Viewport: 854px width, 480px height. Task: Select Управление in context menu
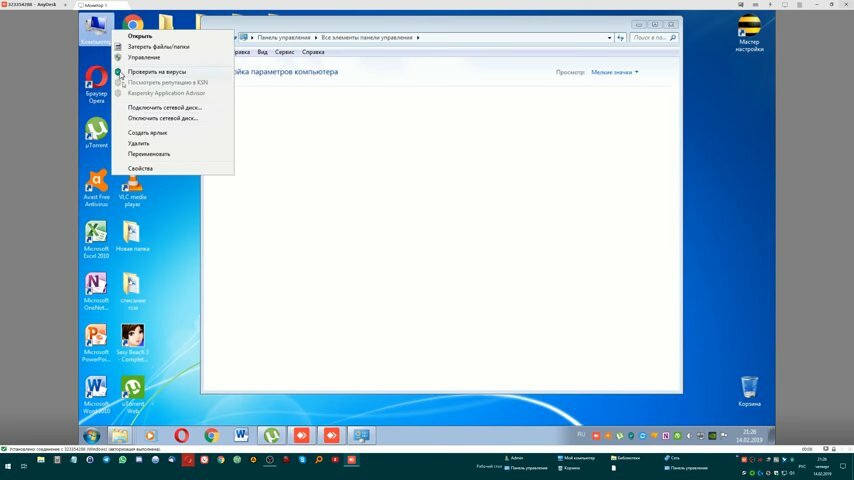point(144,57)
